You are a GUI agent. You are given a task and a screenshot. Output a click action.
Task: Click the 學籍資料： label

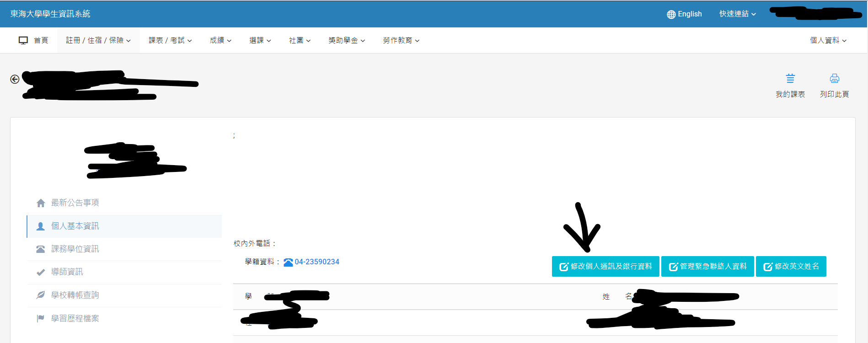[x=263, y=262]
